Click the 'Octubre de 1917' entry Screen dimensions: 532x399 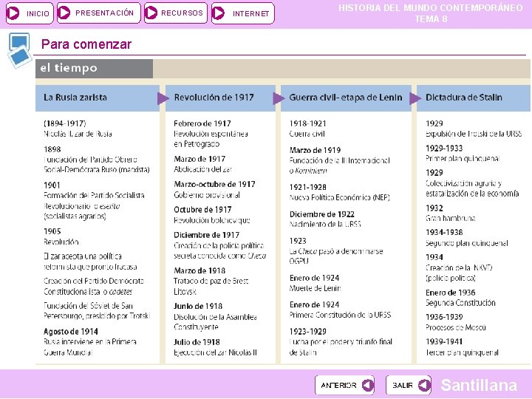[202, 210]
